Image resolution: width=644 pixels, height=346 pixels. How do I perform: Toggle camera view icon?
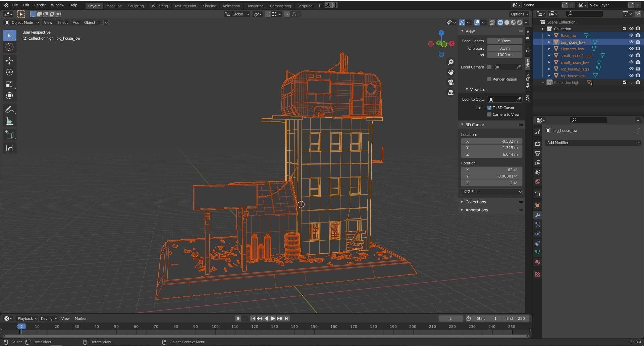451,82
